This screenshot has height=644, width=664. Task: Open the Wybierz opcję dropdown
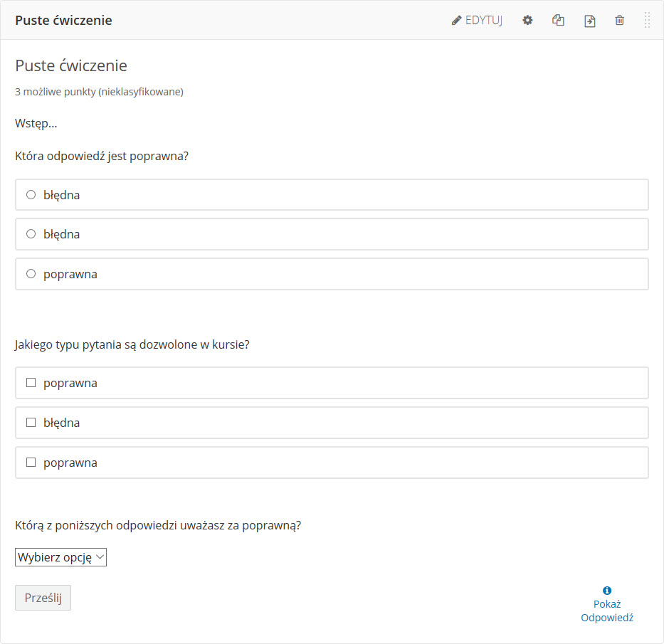click(x=60, y=557)
